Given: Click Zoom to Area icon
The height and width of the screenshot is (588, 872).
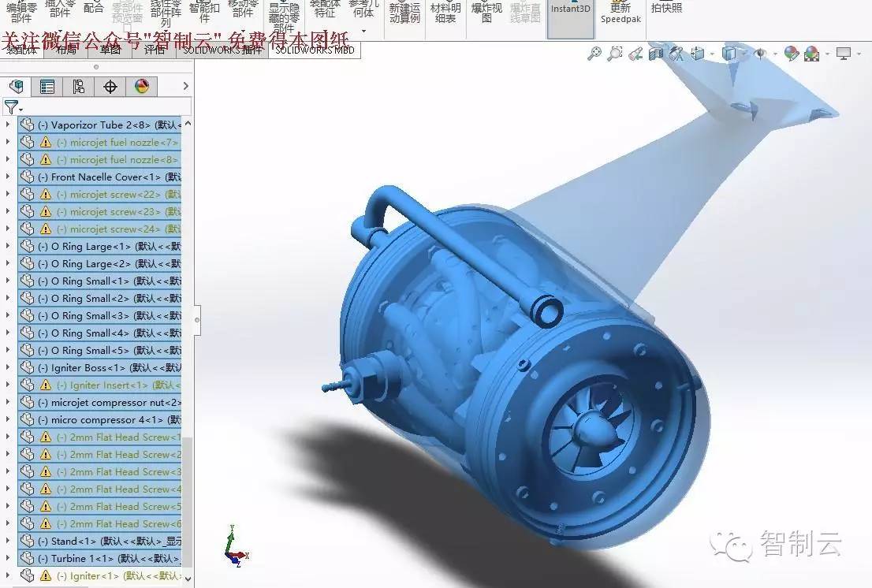Looking at the screenshot, I should tap(615, 54).
